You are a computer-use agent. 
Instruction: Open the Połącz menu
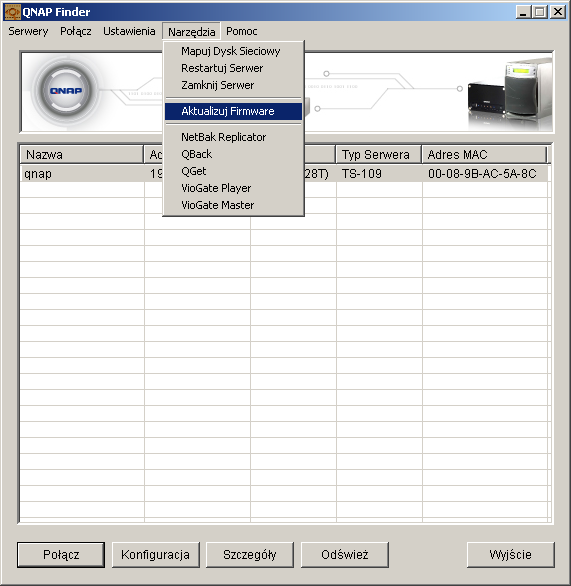[x=75, y=31]
